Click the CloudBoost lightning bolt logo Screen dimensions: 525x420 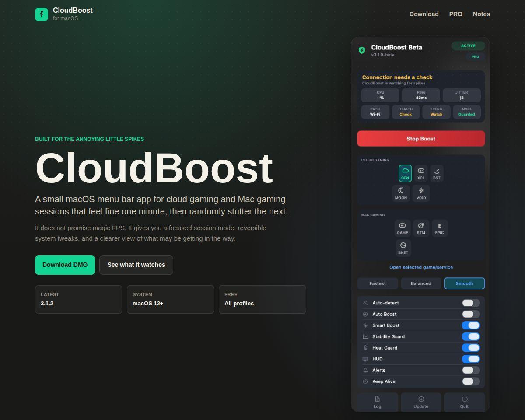[42, 14]
